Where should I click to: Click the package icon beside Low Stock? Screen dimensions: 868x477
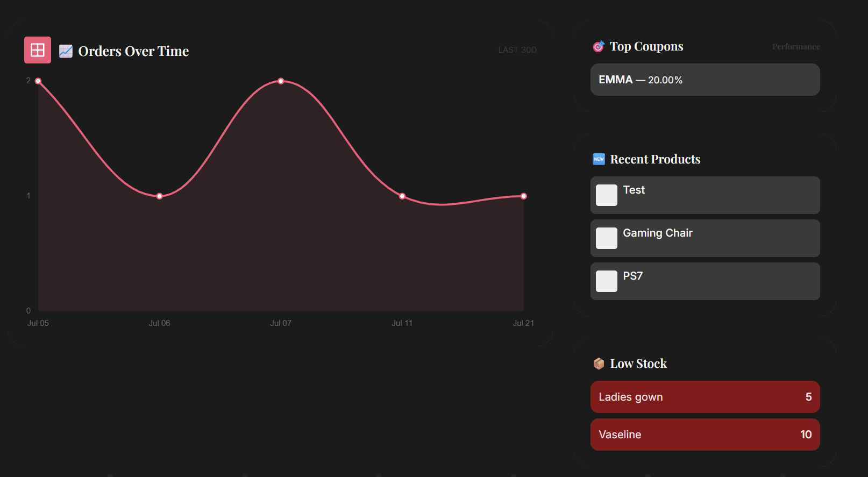pos(599,364)
